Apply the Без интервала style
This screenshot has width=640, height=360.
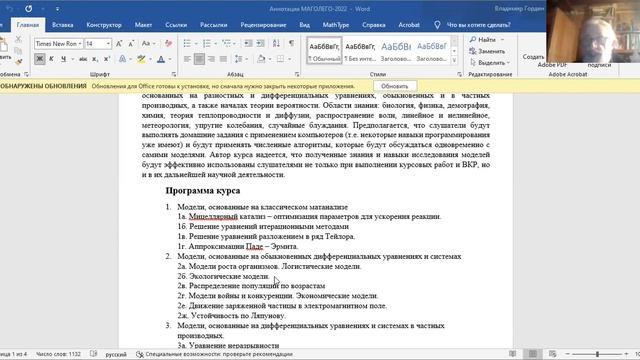[360, 51]
